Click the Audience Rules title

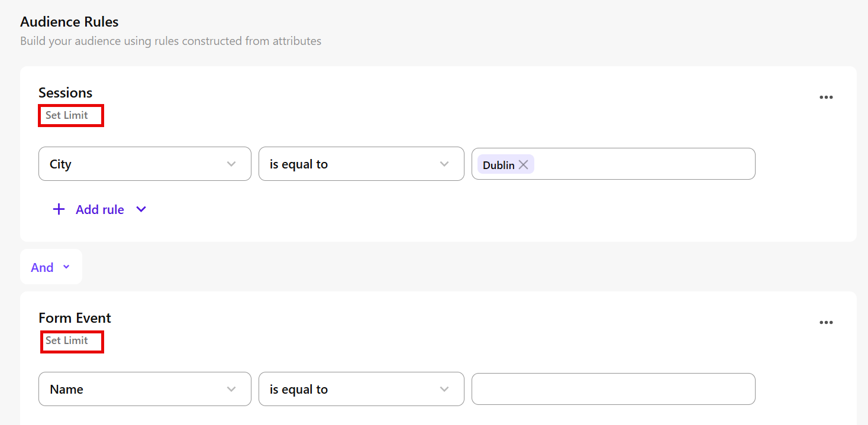click(69, 22)
